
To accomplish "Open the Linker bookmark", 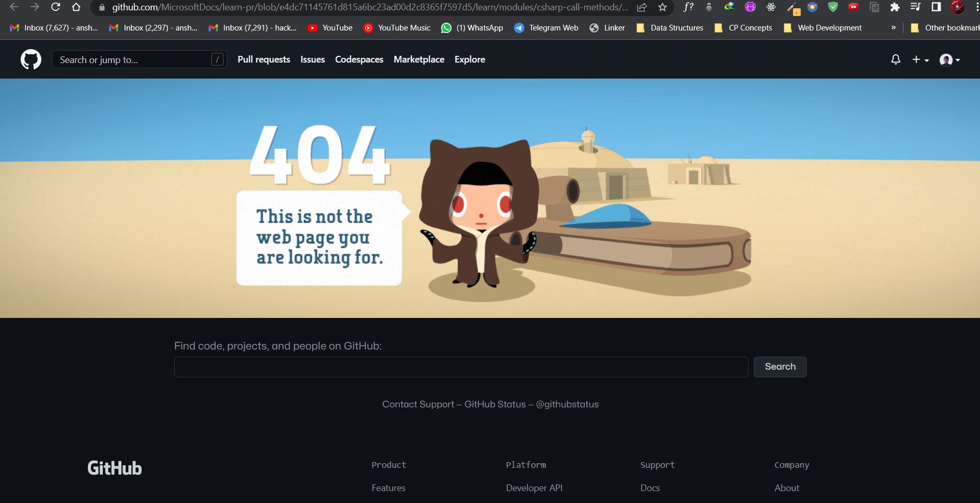I will 607,28.
